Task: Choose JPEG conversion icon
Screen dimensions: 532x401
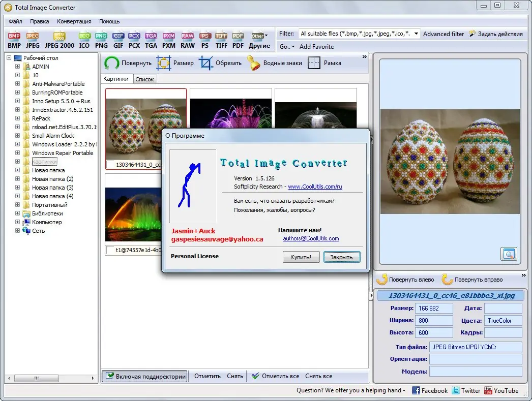Action: [x=33, y=41]
